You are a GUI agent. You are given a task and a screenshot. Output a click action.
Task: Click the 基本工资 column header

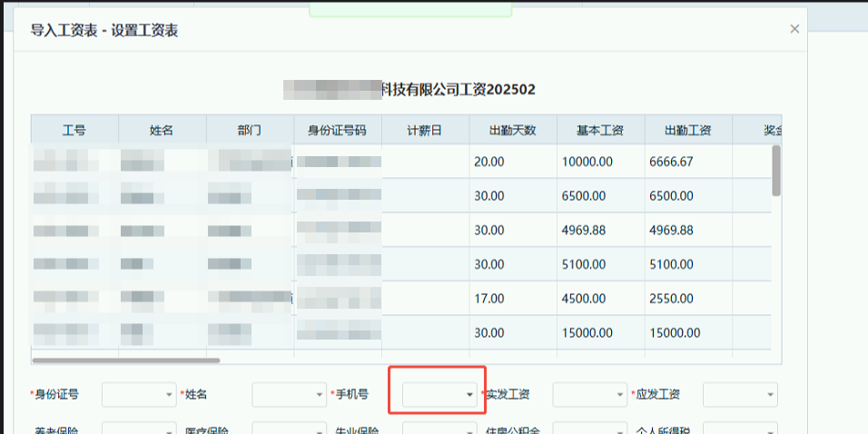(x=600, y=130)
